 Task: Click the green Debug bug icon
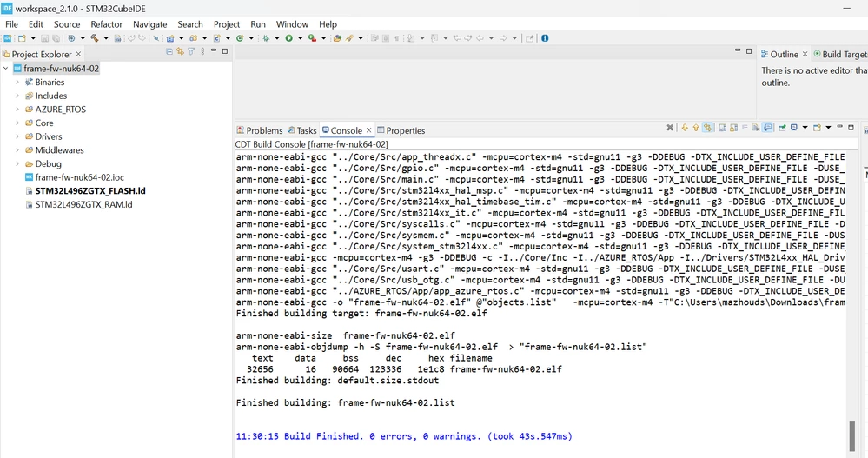266,38
